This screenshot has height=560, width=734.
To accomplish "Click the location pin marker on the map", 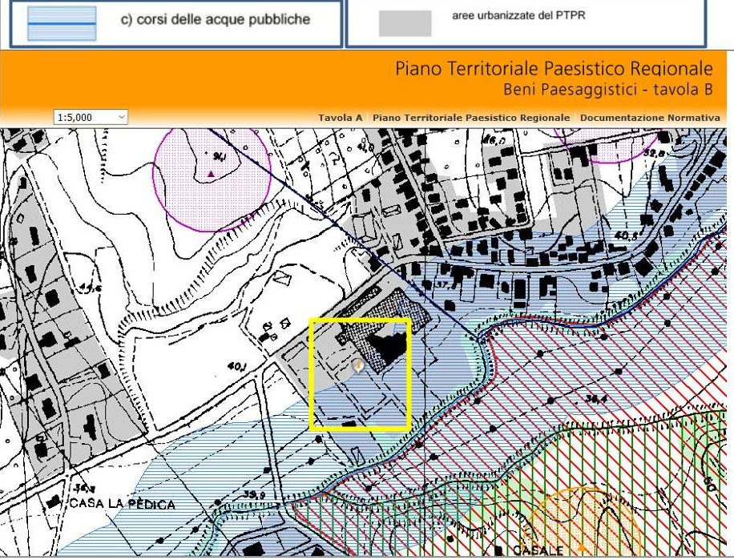I will [x=358, y=366].
